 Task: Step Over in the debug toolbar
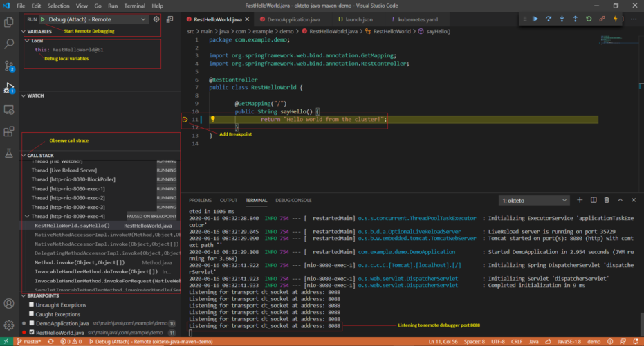pyautogui.click(x=549, y=19)
